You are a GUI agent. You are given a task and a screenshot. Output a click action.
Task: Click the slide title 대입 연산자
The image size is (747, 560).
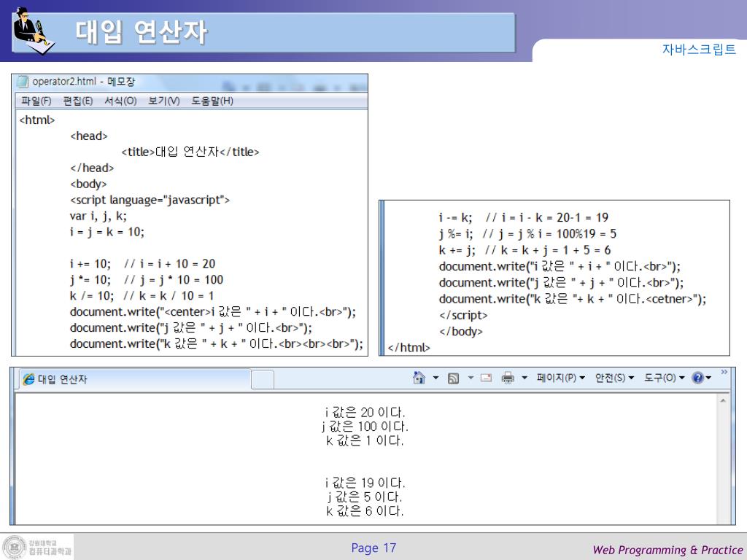pos(142,32)
